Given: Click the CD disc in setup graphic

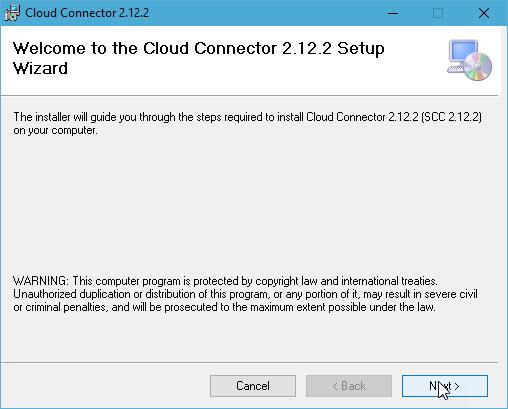Looking at the screenshot, I should tap(477, 66).
